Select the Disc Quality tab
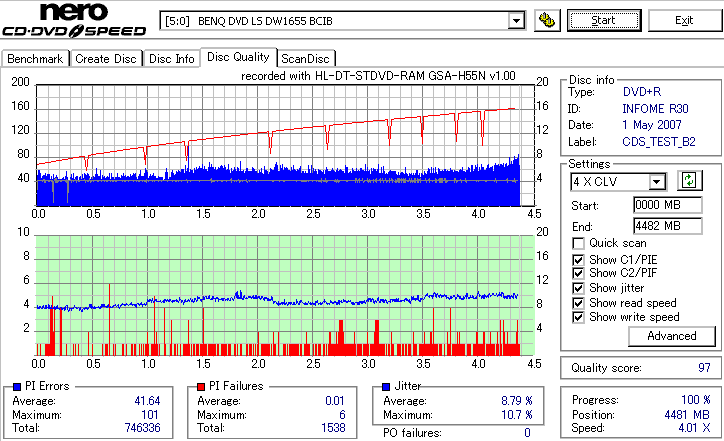This screenshot has height=441, width=724. pos(238,57)
